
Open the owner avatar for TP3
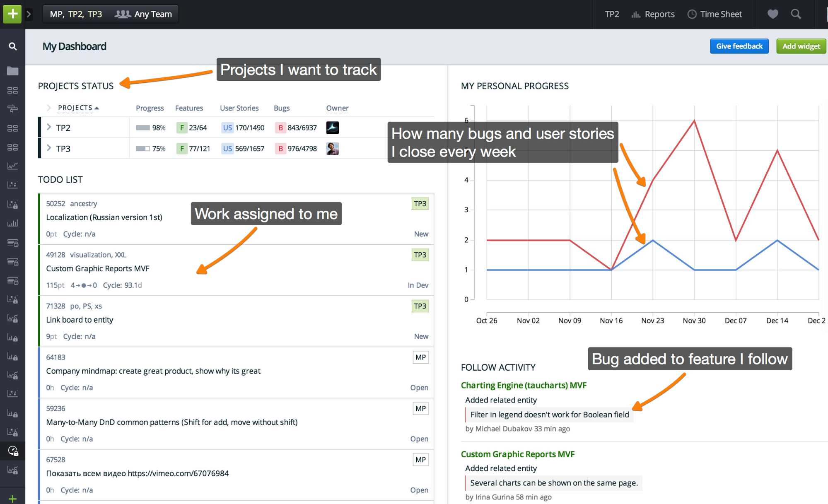(333, 148)
